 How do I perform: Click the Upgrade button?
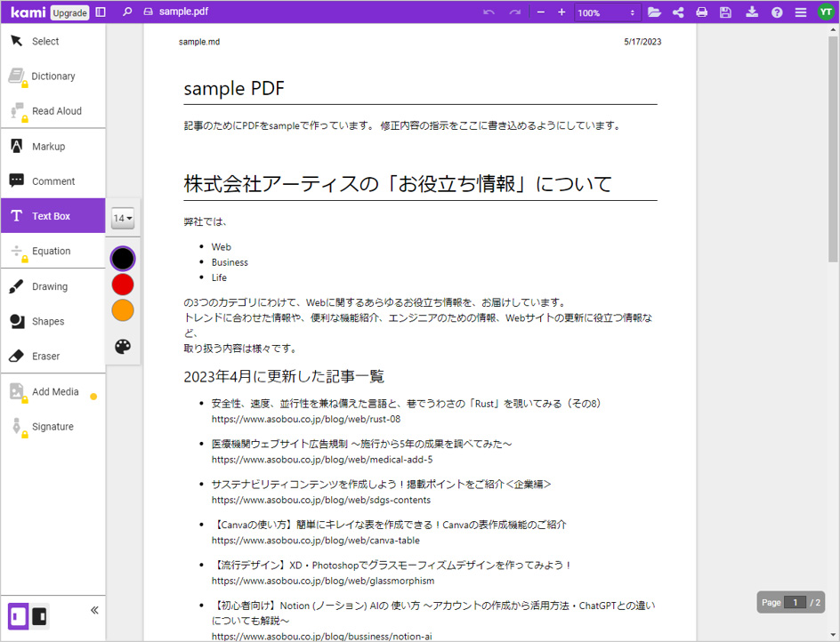click(x=69, y=12)
